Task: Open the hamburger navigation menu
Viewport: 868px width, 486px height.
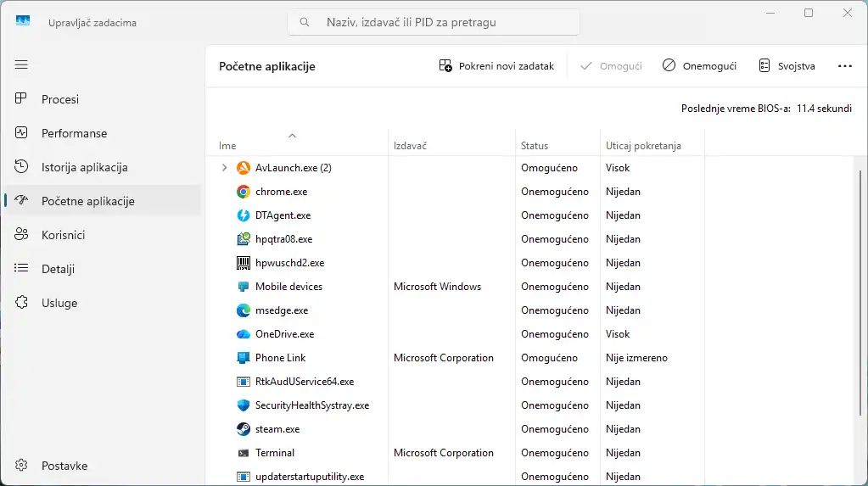Action: coord(21,64)
